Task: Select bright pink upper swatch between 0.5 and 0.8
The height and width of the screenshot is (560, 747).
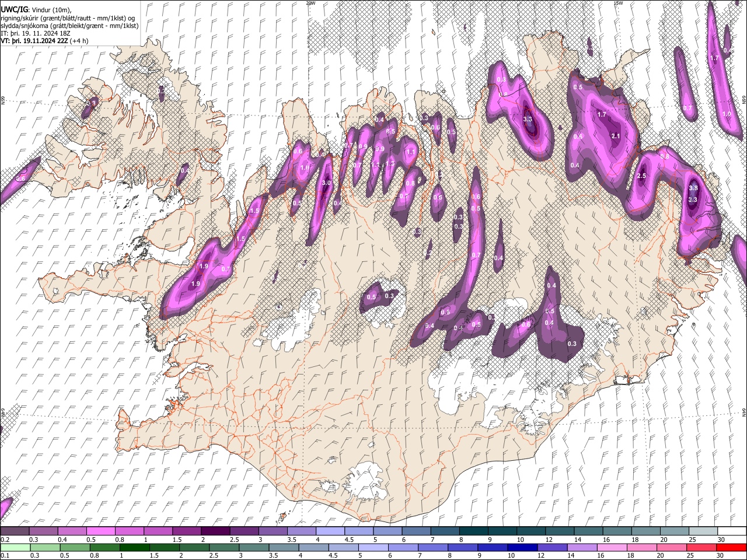Action: click(100, 531)
